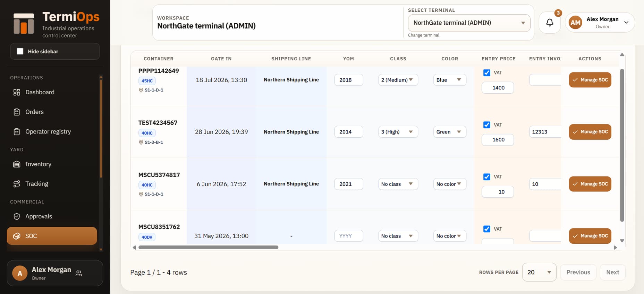Viewport: 644px width, 294px height.
Task: Click the table's horizontal scrollbar thumb
Action: click(x=208, y=248)
